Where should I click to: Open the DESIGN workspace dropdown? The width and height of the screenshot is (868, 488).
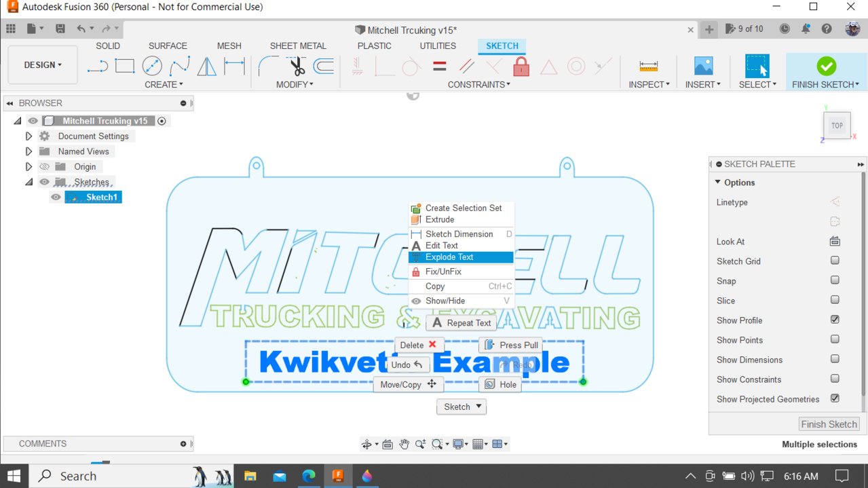43,65
